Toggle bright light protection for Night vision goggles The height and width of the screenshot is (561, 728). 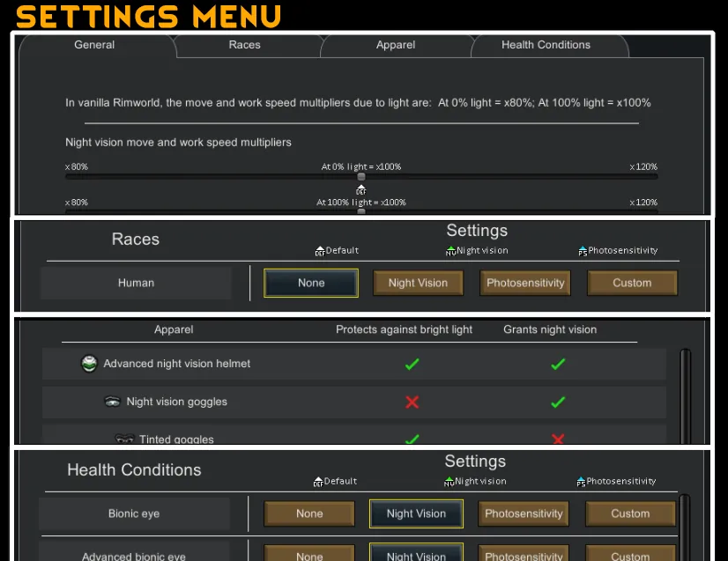tap(412, 402)
